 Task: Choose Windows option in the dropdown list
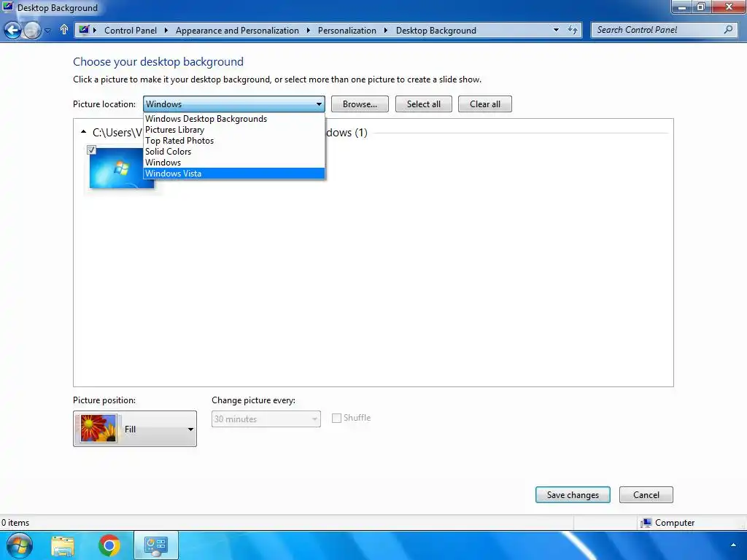tap(234, 163)
